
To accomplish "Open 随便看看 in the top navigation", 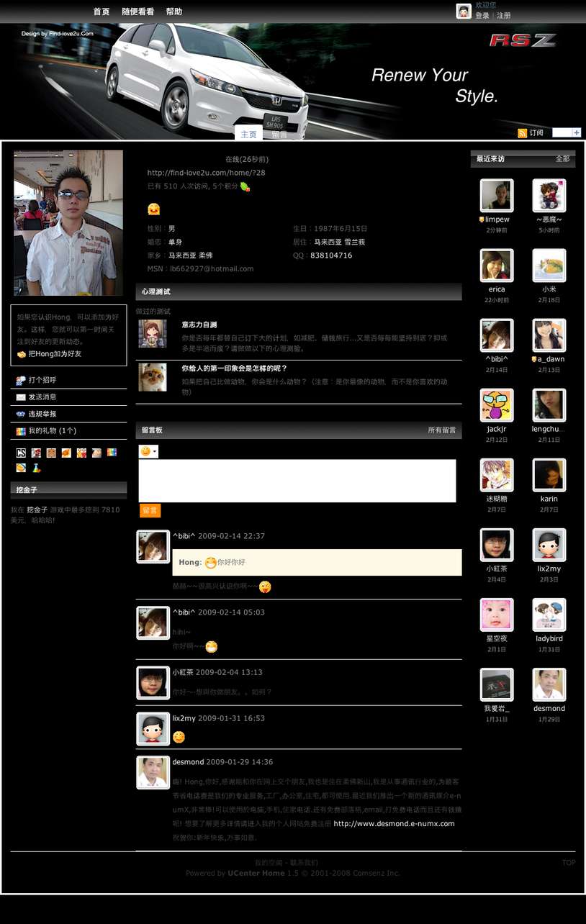I will 138,12.
